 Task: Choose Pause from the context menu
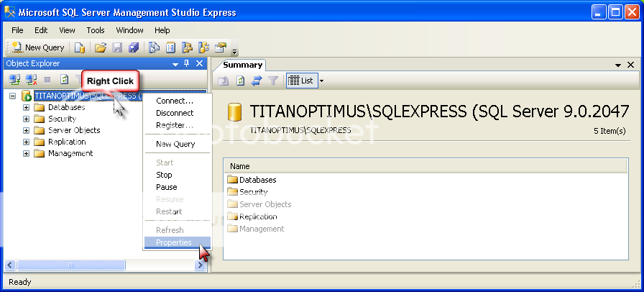(177, 187)
